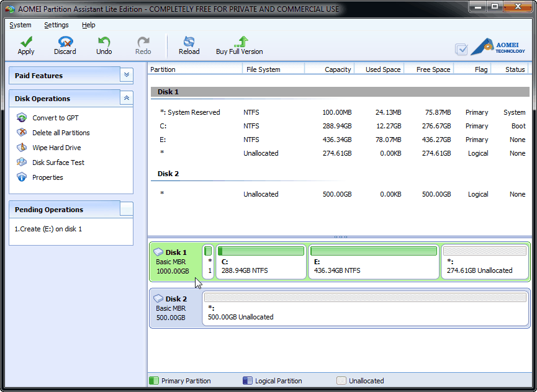
Task: Open disk Properties link
Action: (x=48, y=177)
